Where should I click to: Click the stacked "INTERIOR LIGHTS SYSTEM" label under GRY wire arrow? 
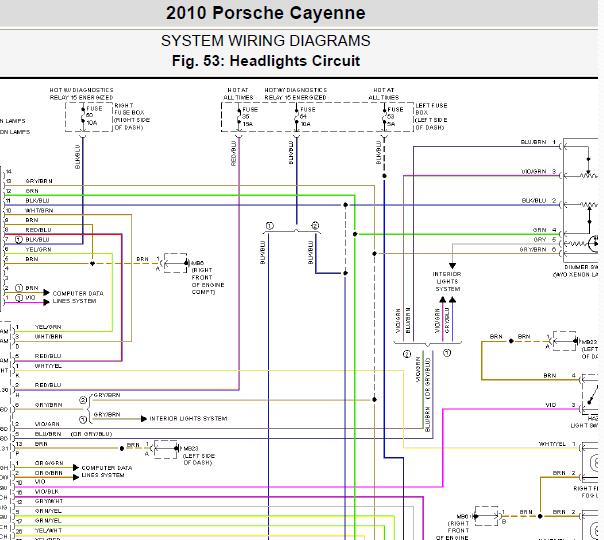(447, 282)
